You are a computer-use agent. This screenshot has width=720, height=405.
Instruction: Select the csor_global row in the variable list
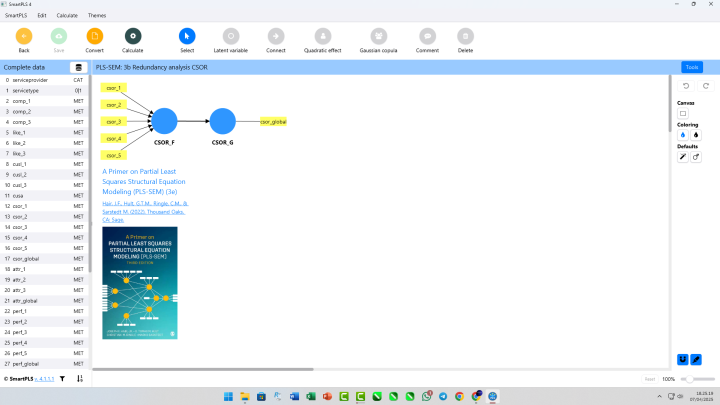[44, 259]
